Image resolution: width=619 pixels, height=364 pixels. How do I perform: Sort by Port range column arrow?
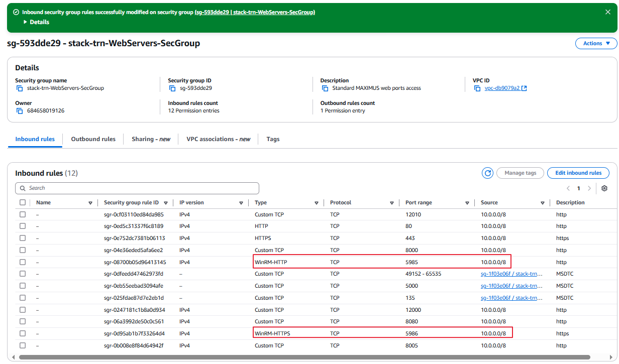pos(467,203)
